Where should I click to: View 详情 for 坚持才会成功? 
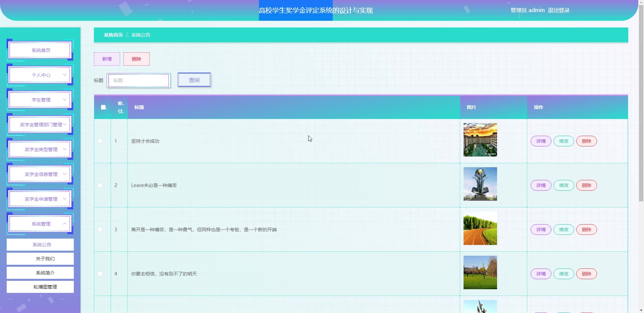tap(541, 141)
